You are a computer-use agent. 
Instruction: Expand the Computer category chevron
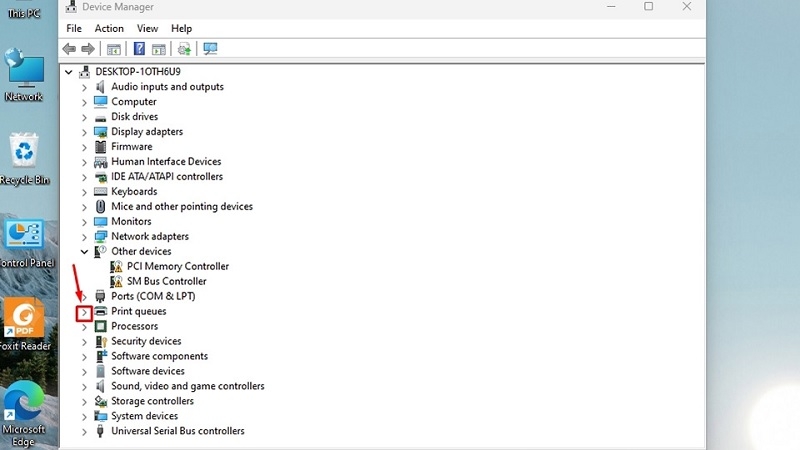(x=84, y=102)
